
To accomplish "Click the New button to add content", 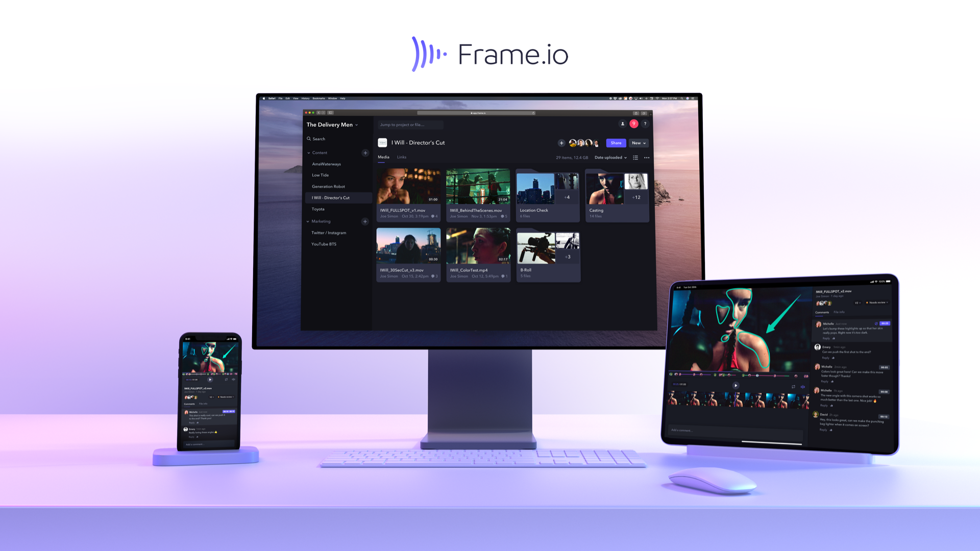I will 639,142.
